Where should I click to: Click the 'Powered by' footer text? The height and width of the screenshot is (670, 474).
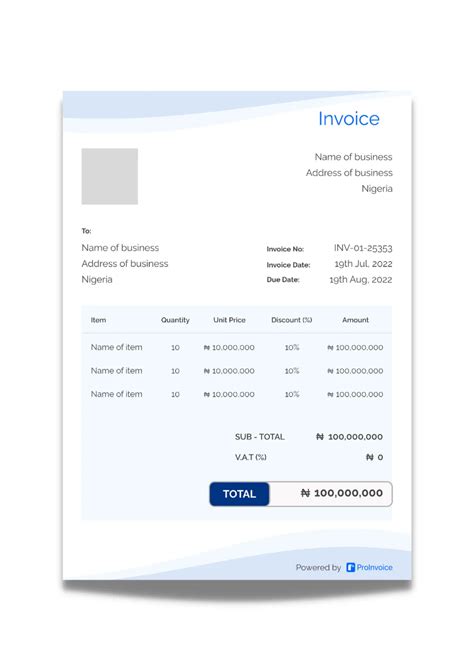318,567
